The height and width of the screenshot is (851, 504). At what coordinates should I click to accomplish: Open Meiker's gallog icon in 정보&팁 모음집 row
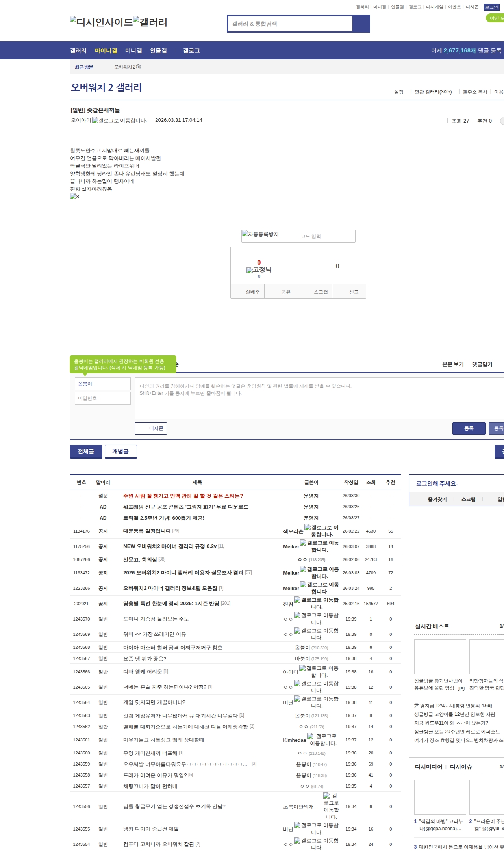[x=319, y=588]
